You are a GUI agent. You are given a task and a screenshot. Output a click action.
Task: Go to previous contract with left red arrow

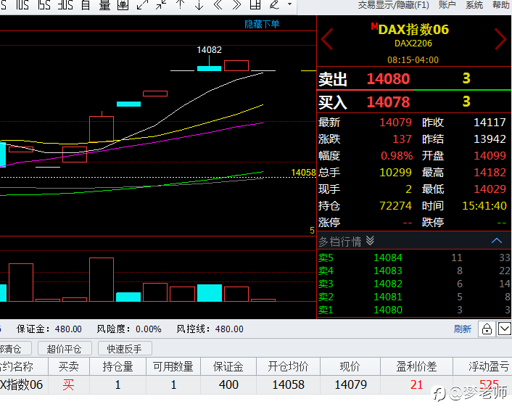click(327, 39)
